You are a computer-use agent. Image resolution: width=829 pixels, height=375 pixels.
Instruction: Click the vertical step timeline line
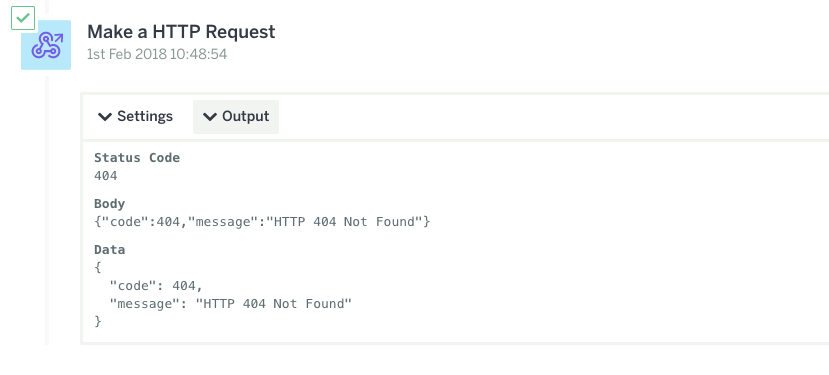pyautogui.click(x=47, y=212)
